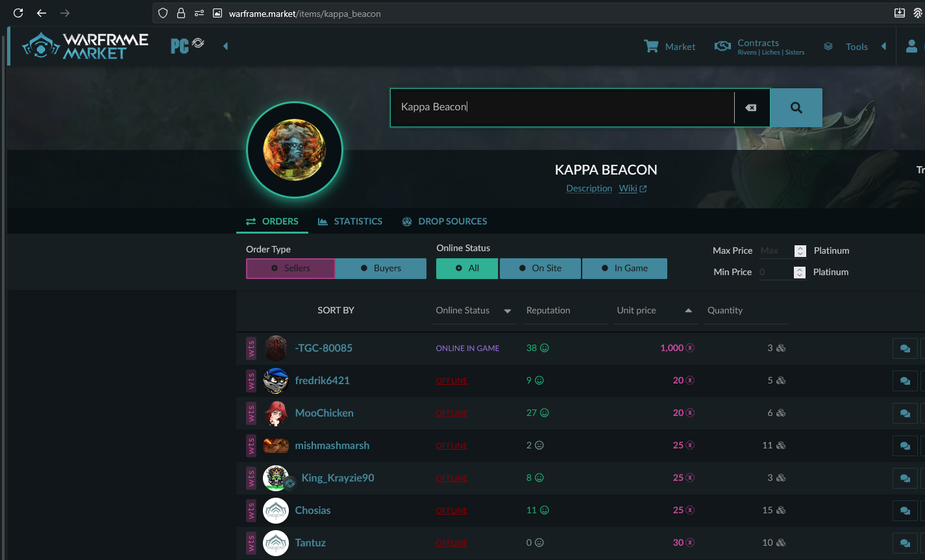Open the Contracts menu
This screenshot has height=560, width=925.
point(759,47)
